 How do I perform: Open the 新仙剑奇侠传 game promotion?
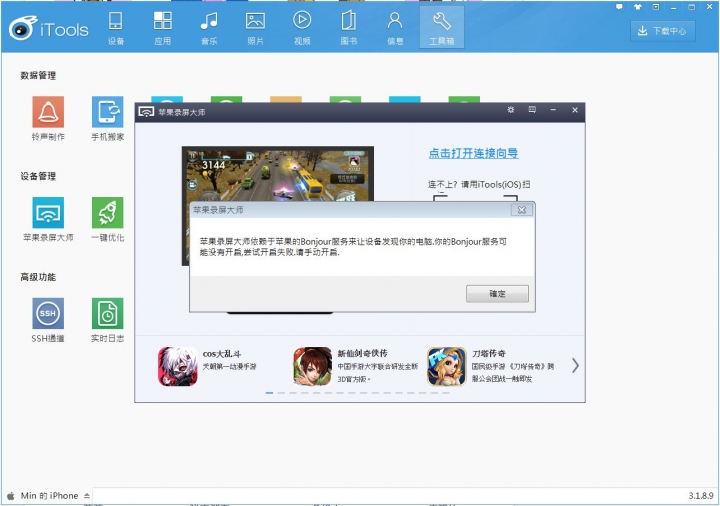356,366
